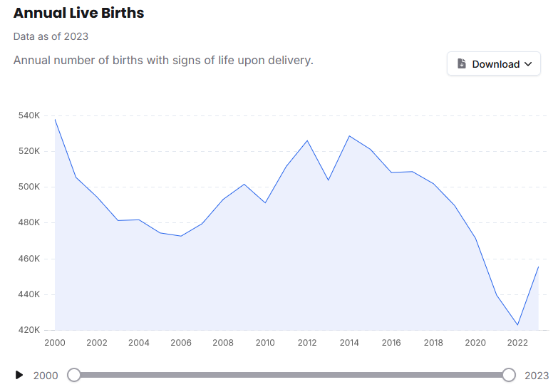Click the 540K label on y-axis
The image size is (558, 392).
(29, 115)
